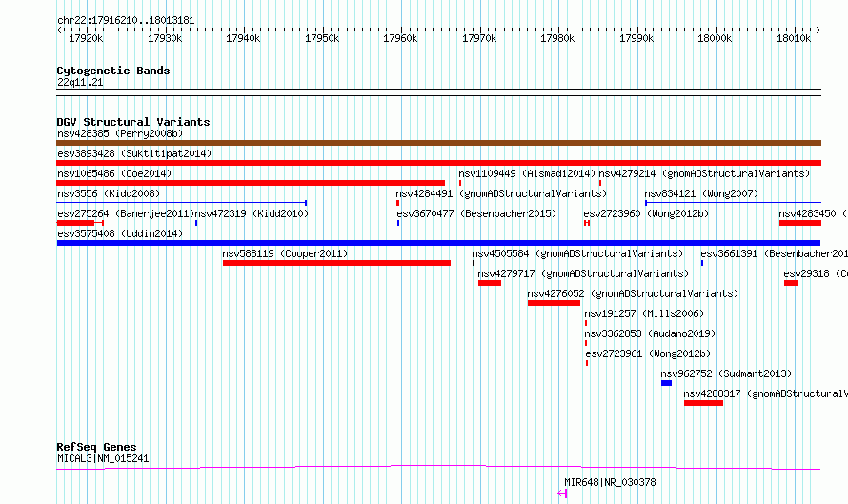
Task: Open esv3575408 (Uddin2014) label
Action: point(120,233)
